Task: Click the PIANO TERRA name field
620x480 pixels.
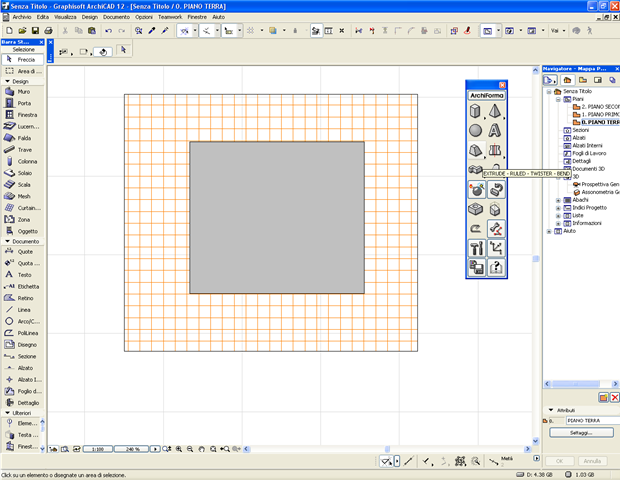Action: pos(593,421)
